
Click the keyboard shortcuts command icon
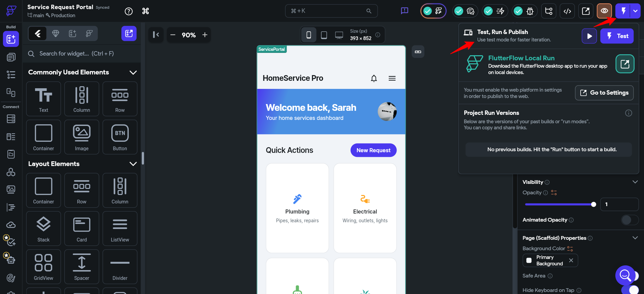point(145,11)
